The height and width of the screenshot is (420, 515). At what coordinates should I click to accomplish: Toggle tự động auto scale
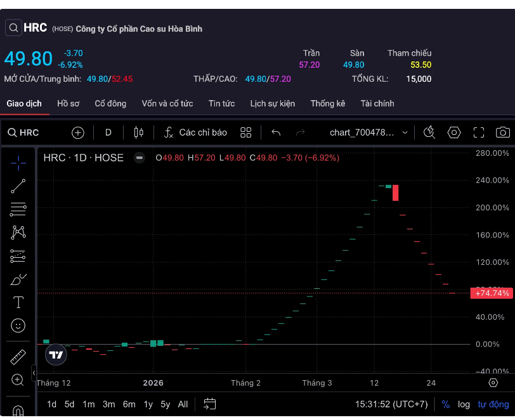(x=493, y=404)
